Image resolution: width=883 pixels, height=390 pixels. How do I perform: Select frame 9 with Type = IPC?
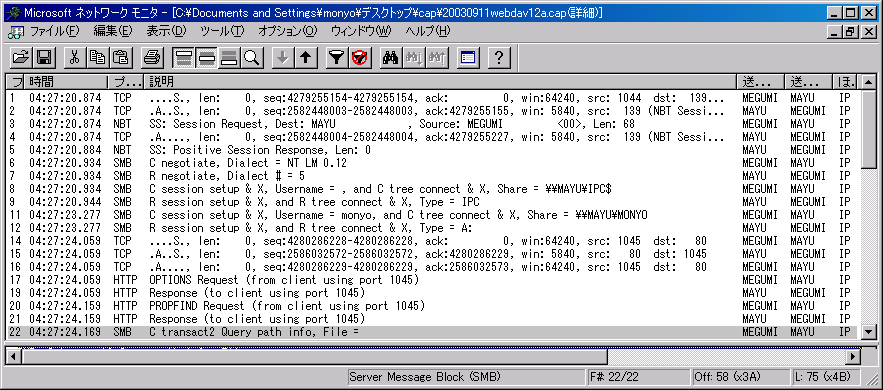[431, 201]
